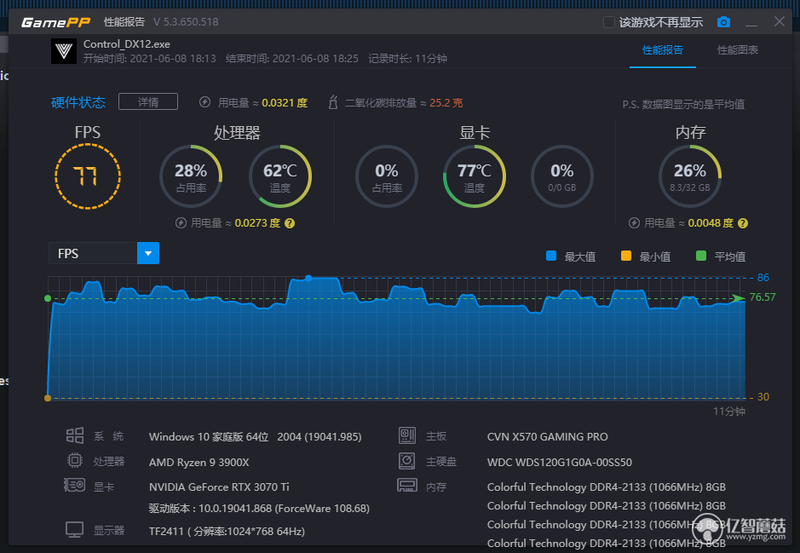Click the orange 最小值 legend swatch
The height and width of the screenshot is (553, 800).
(x=626, y=256)
